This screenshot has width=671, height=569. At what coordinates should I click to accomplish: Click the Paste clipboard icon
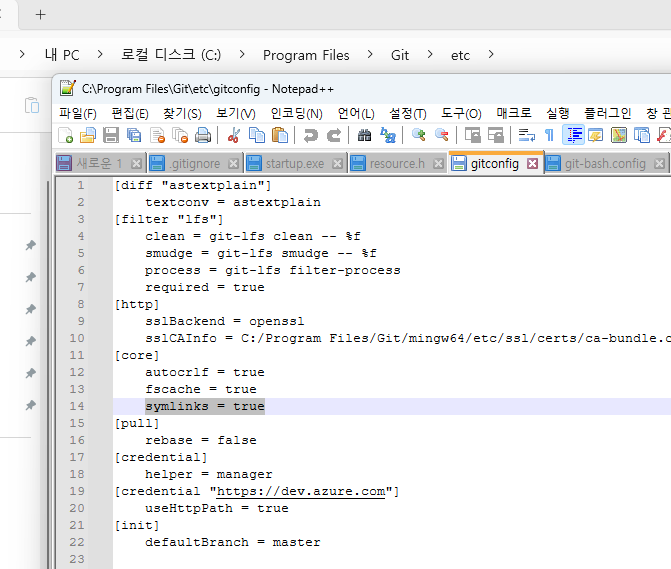point(280,136)
